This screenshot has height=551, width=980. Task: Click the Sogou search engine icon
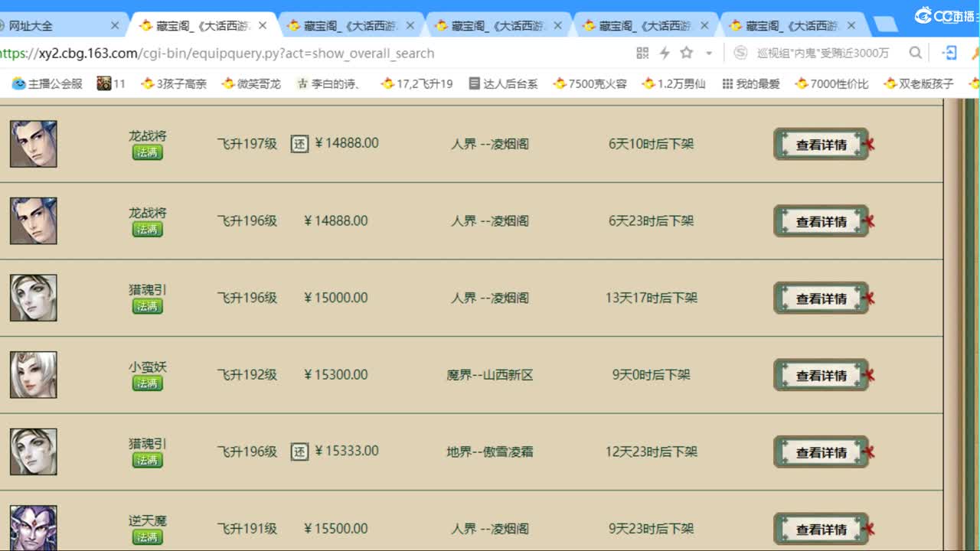[740, 53]
